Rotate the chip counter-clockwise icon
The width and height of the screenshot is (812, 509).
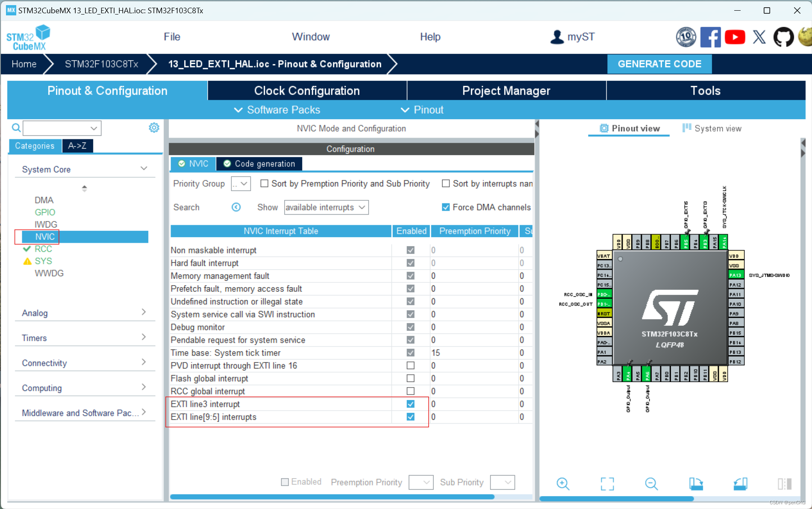tap(740, 484)
